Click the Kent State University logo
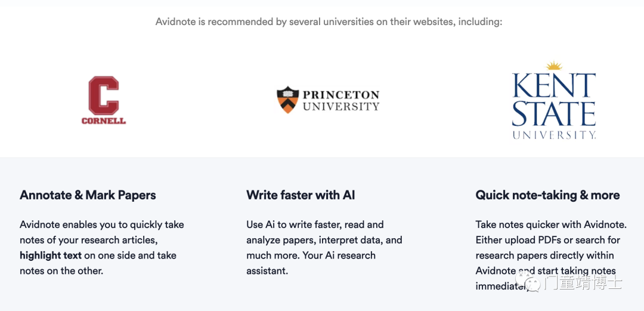 [x=553, y=100]
